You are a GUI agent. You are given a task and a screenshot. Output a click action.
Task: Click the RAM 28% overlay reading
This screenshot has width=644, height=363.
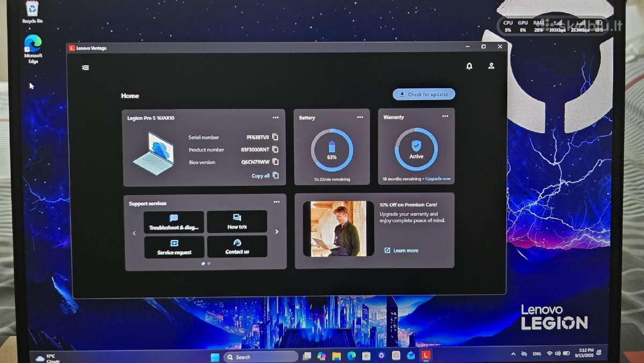(538, 26)
